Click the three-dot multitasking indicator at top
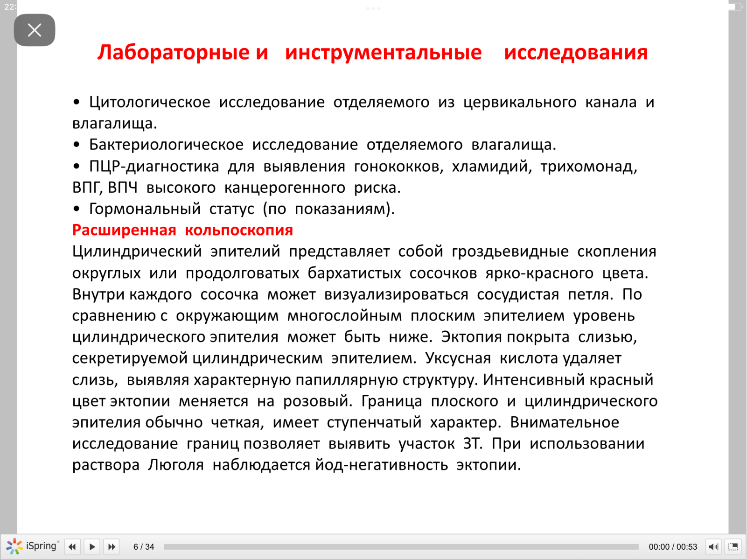This screenshot has height=560, width=747. point(373,8)
